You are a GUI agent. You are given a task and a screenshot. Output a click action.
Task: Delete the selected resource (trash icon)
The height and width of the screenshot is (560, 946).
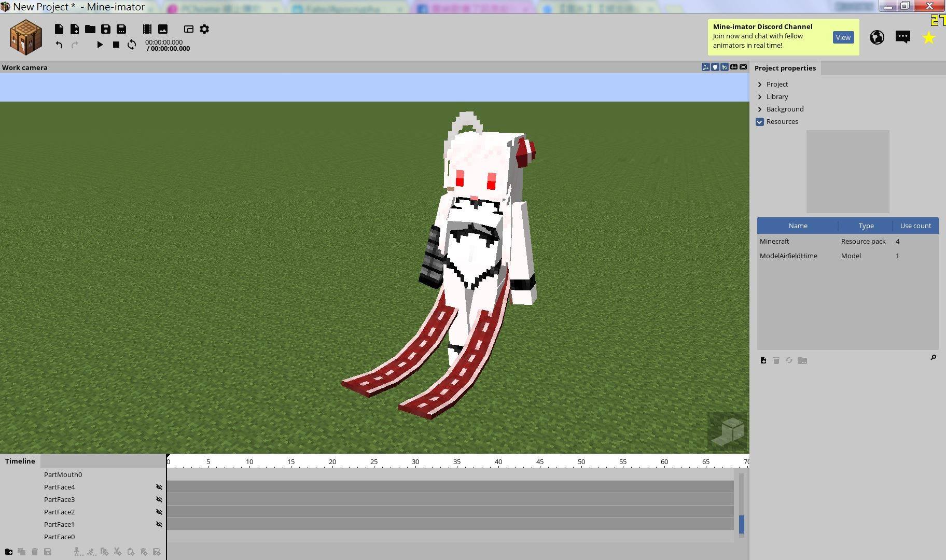pyautogui.click(x=776, y=360)
